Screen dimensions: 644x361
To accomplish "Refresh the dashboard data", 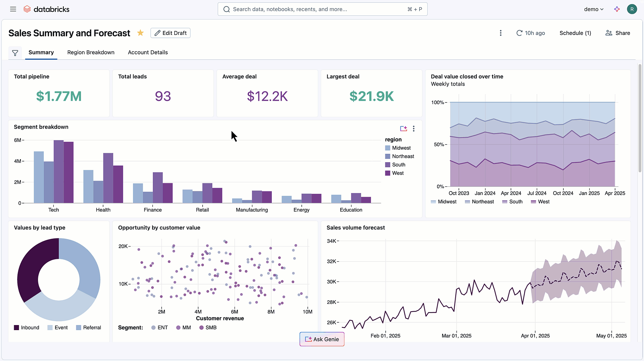I will point(519,33).
